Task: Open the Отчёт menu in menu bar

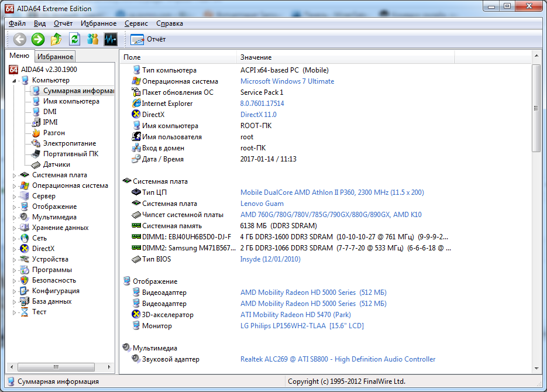Action: (x=63, y=23)
